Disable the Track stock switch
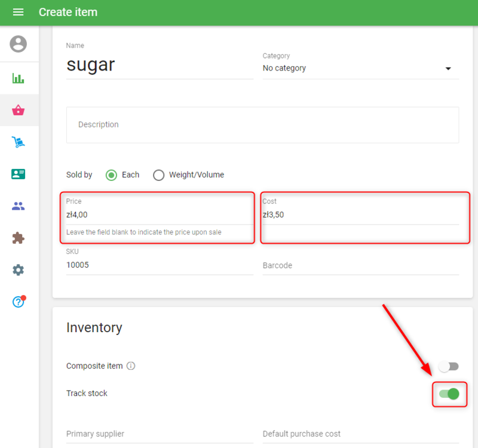 tap(449, 394)
